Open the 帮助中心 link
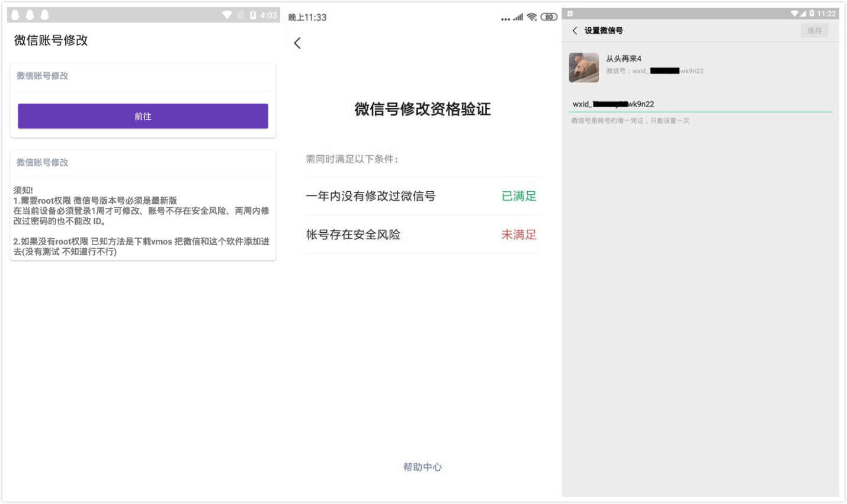Image resolution: width=847 pixels, height=504 pixels. (422, 467)
